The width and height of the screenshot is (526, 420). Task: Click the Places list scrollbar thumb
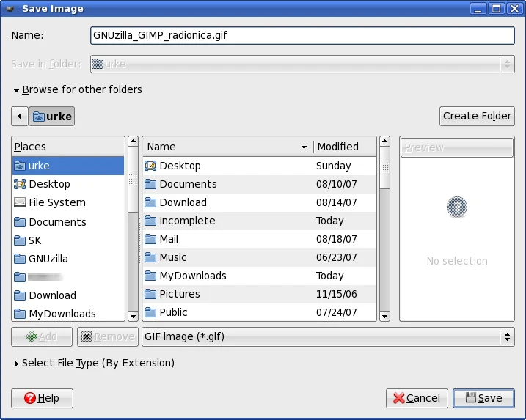(x=134, y=180)
